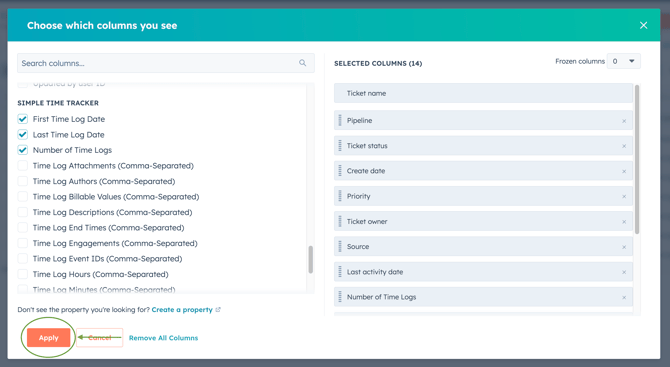Check Time Log Engagements (Comma-Separated)
Viewport: 670px width, 367px height.
[23, 243]
